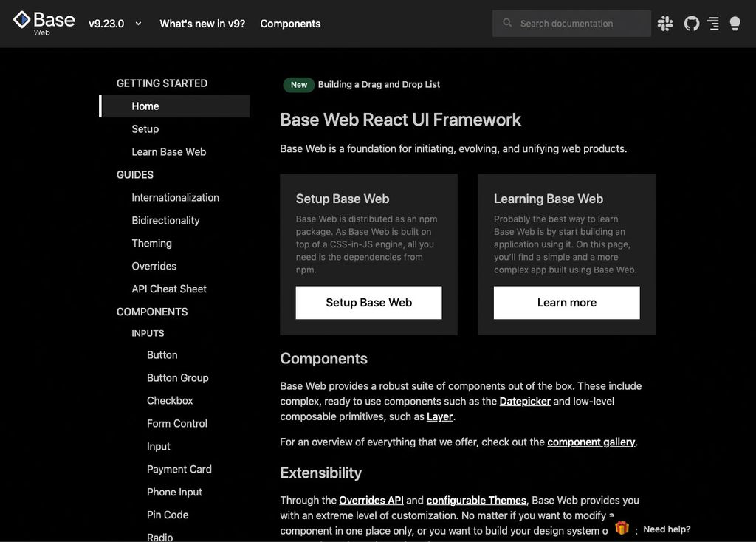756x542 pixels.
Task: Toggle text direction with the alignment icon
Action: click(712, 23)
